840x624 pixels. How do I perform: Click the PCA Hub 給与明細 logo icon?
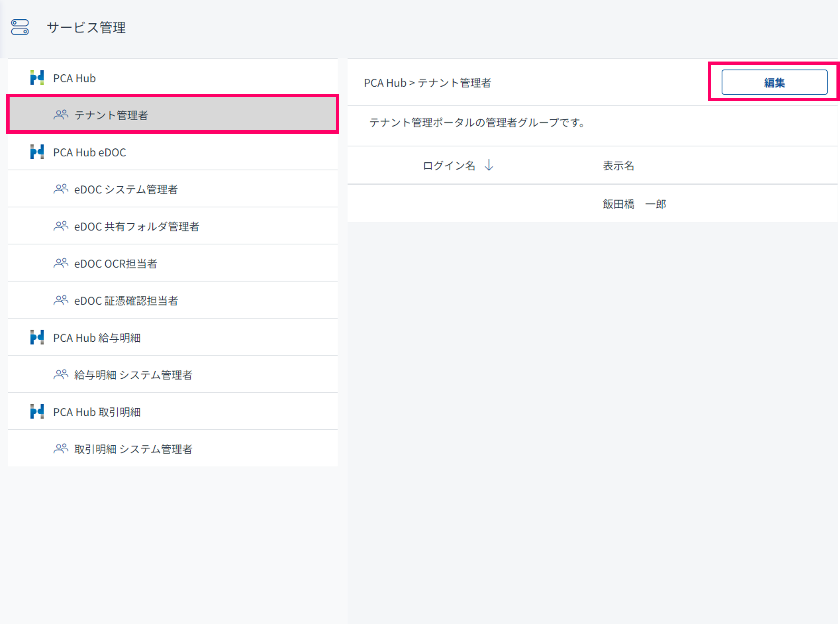coord(37,337)
